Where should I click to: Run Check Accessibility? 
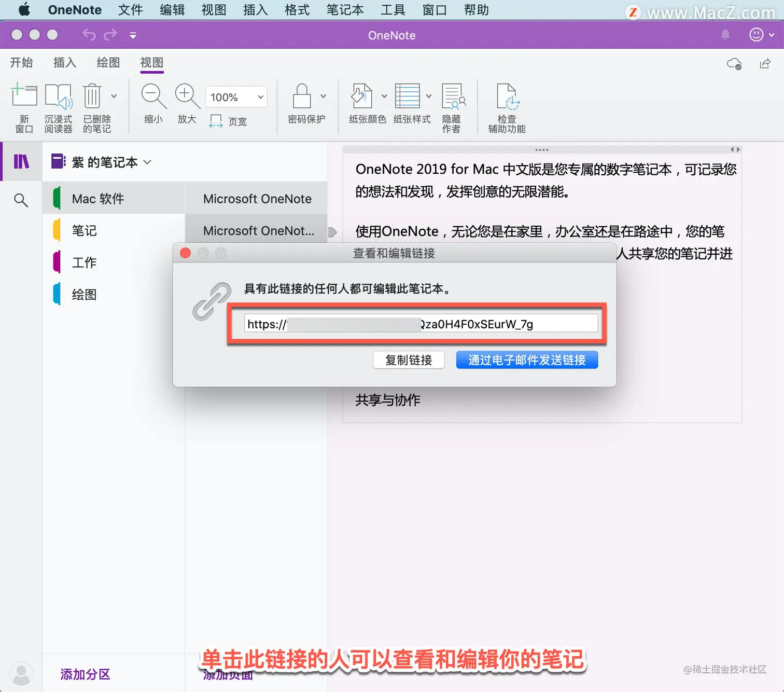pos(507,107)
